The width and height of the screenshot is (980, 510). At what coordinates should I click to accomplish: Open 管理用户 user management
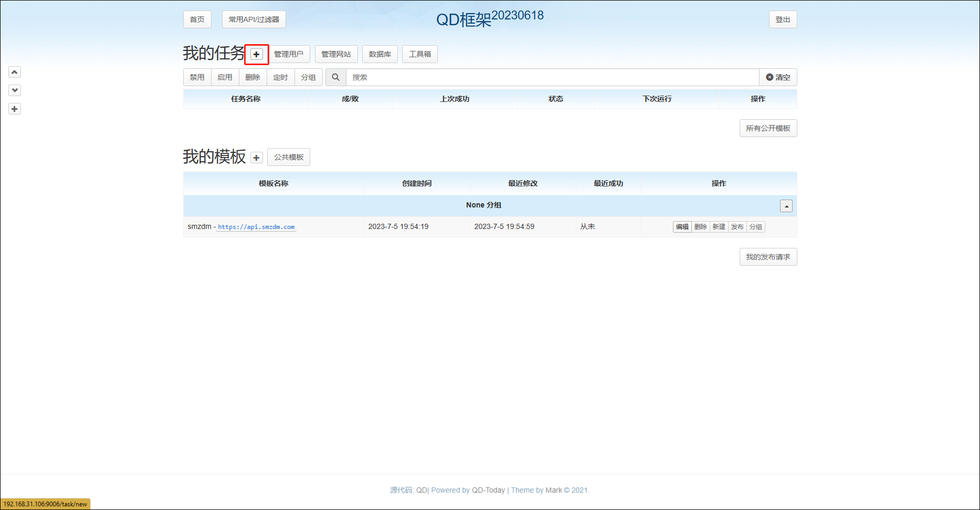288,54
